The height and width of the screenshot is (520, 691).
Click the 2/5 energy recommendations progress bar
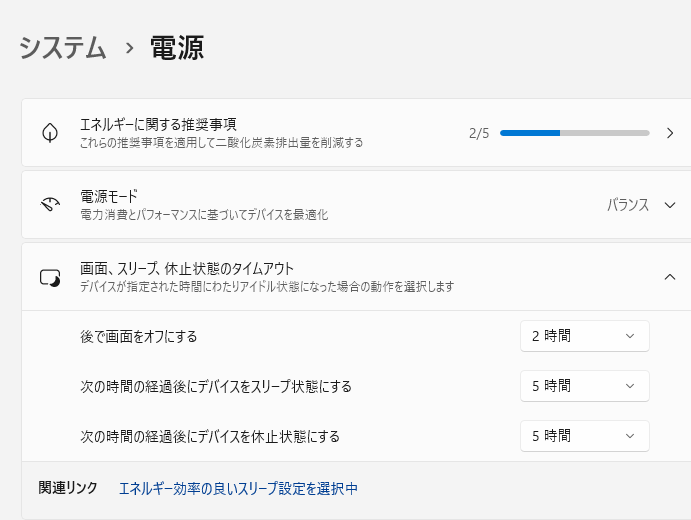tap(574, 133)
